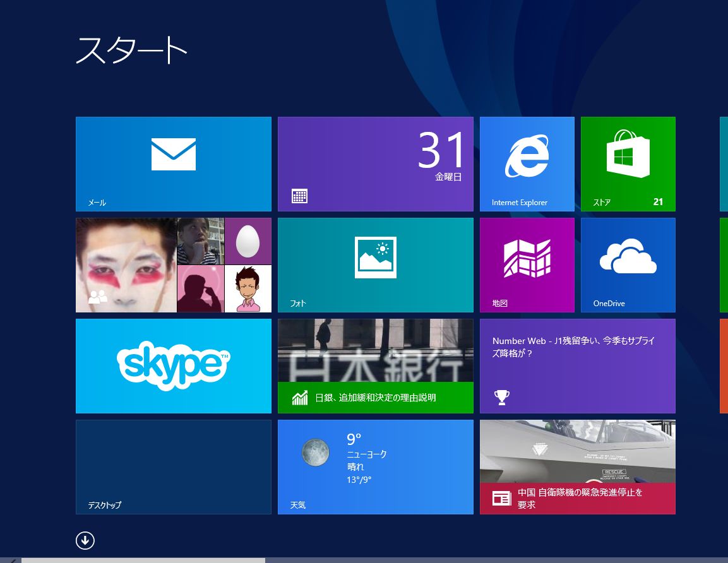This screenshot has height=563, width=728.
Task: Click the pink silhouette avatar in People tile
Action: 201,288
